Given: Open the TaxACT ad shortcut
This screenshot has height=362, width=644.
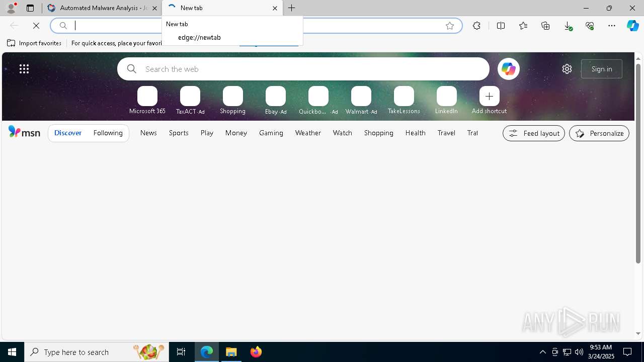Looking at the screenshot, I should pyautogui.click(x=190, y=101).
